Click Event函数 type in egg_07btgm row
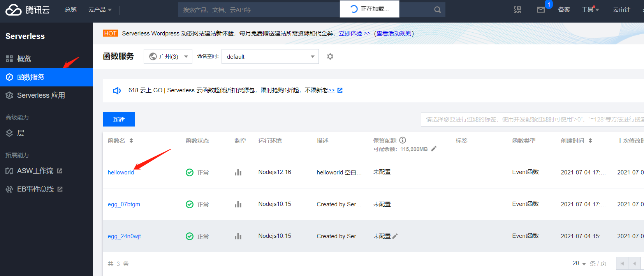 pos(525,204)
